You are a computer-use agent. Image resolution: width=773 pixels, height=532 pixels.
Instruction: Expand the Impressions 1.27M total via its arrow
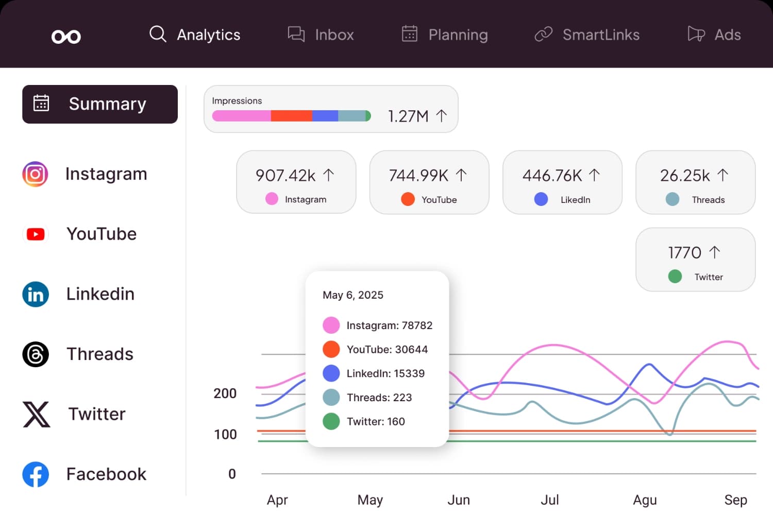pyautogui.click(x=442, y=116)
